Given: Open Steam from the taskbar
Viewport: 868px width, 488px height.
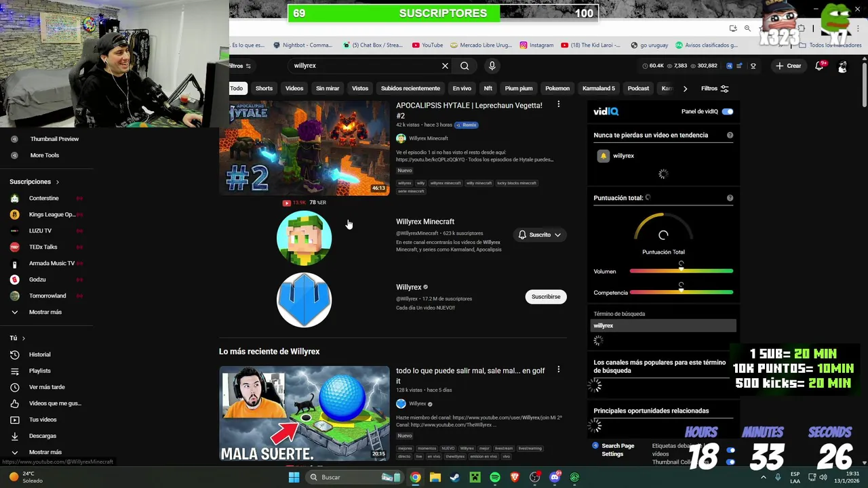Looking at the screenshot, I should [455, 477].
